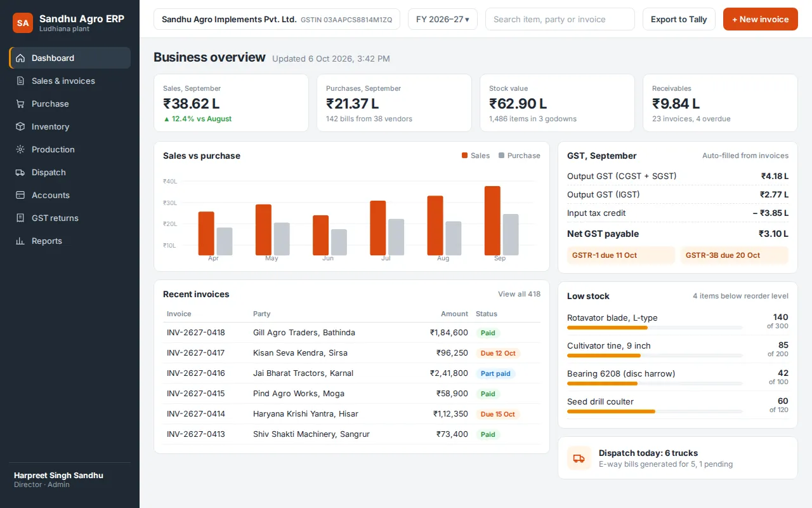Click the Net GST payable ₹3.10 L value
The width and height of the screenshot is (812, 508).
773,234
